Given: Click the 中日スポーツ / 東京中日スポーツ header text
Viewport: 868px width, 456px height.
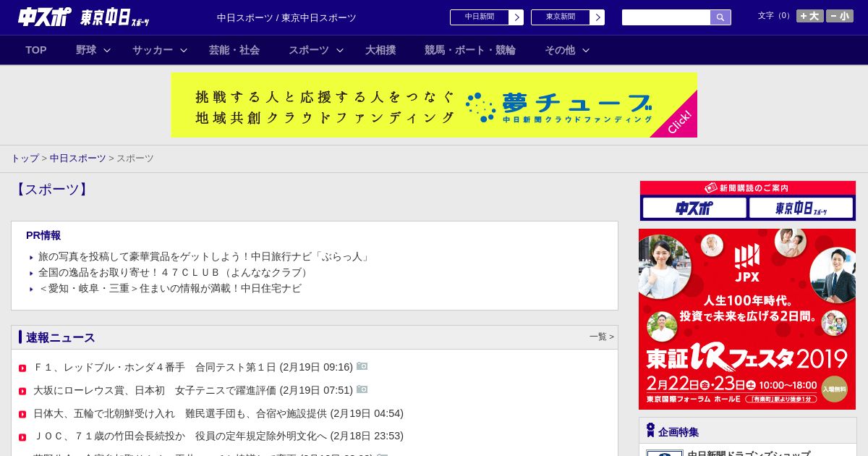Looking at the screenshot, I should 286,17.
